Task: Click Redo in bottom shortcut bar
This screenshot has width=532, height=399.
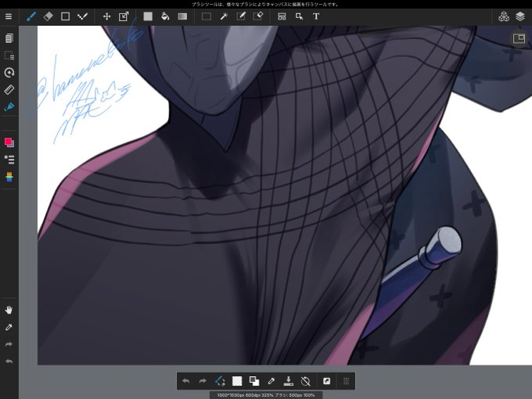Action: (x=203, y=381)
